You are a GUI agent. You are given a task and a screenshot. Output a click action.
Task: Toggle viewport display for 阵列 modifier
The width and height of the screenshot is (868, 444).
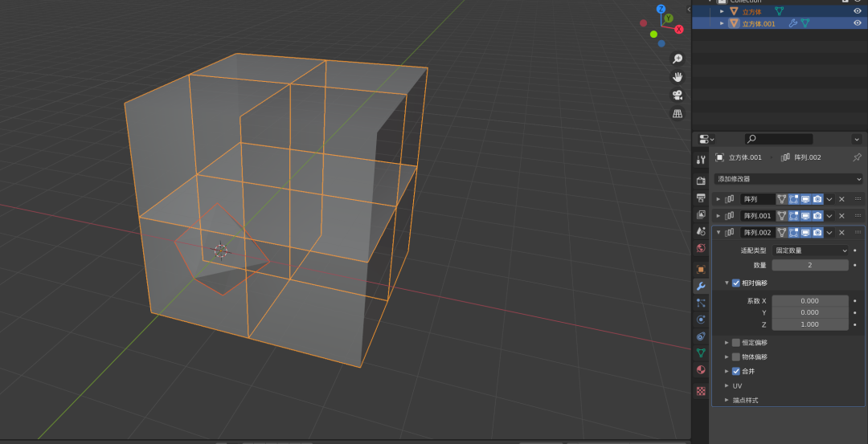(805, 199)
